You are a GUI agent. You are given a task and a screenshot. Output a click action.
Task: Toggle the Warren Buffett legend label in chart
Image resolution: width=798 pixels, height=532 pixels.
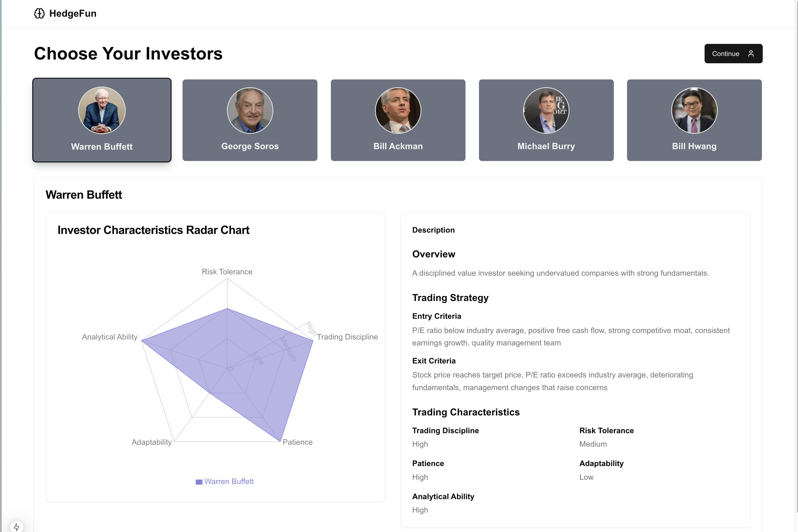tap(229, 481)
